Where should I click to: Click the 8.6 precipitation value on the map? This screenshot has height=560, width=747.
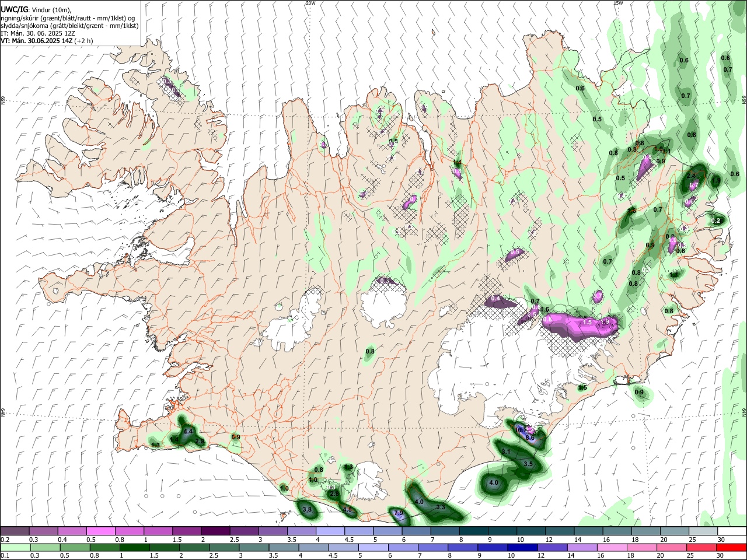[530, 437]
